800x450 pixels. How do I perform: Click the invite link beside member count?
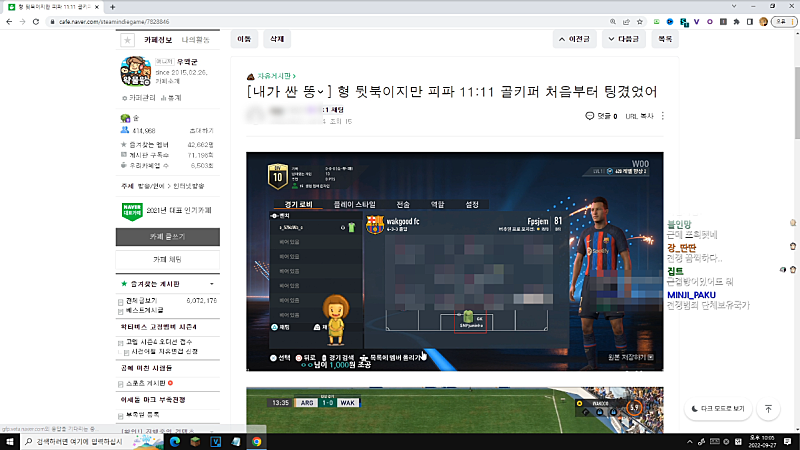[202, 131]
